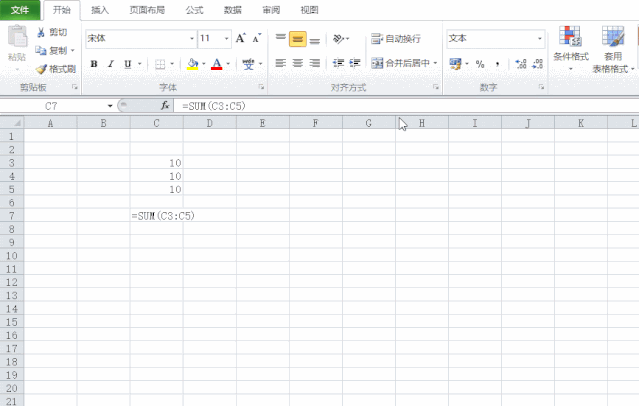Select column H header
The height and width of the screenshot is (406, 639).
422,123
